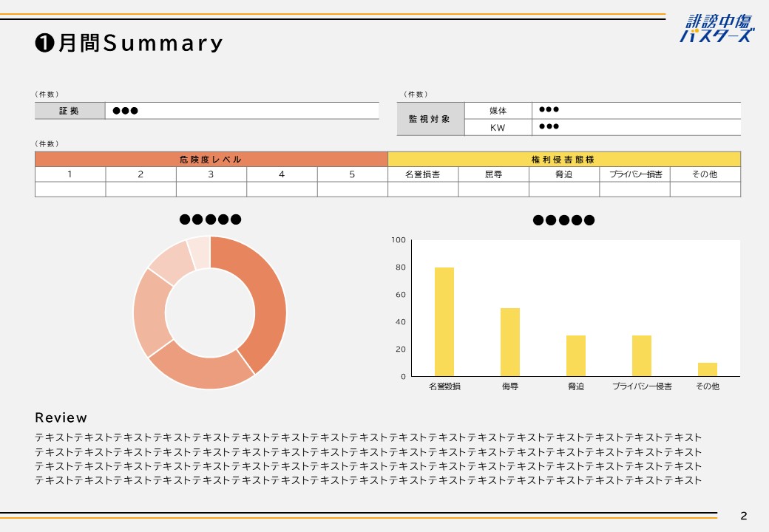Viewport: 769px width, 532px height.
Task: Click the プライバシー侵害 bar in chart
Action: point(641,355)
